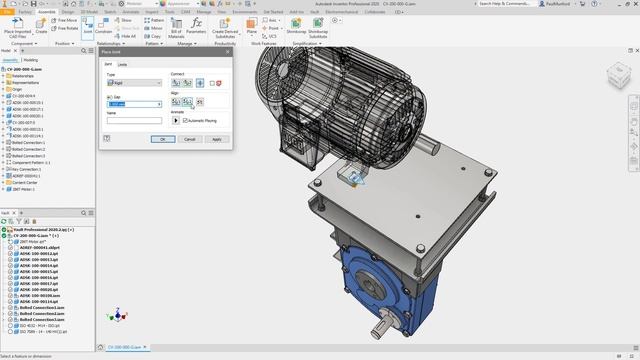
Task: Click status circle beside ADSK-100-00017.ipt in Vault
Action: [11, 283]
